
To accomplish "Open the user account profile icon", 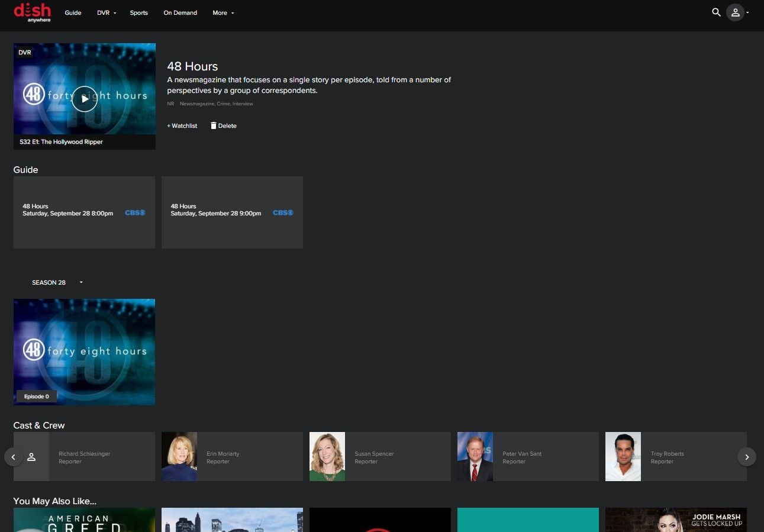I will pos(735,12).
